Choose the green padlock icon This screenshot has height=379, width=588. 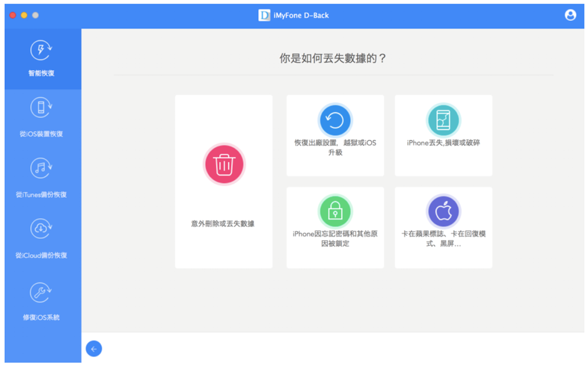(335, 211)
